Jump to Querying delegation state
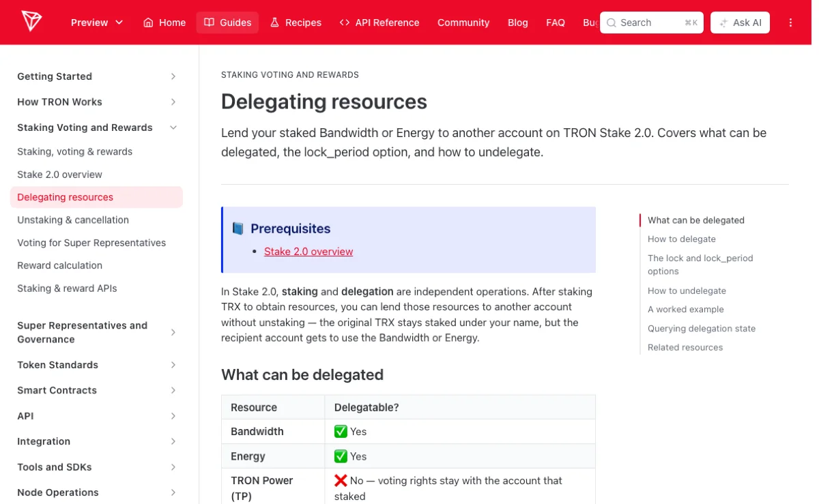 tap(702, 329)
